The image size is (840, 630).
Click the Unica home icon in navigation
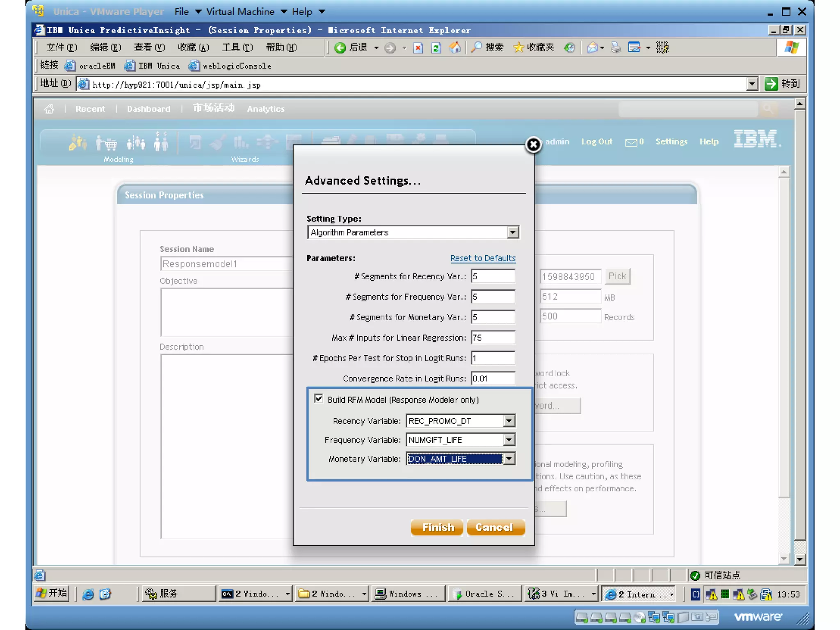click(49, 109)
